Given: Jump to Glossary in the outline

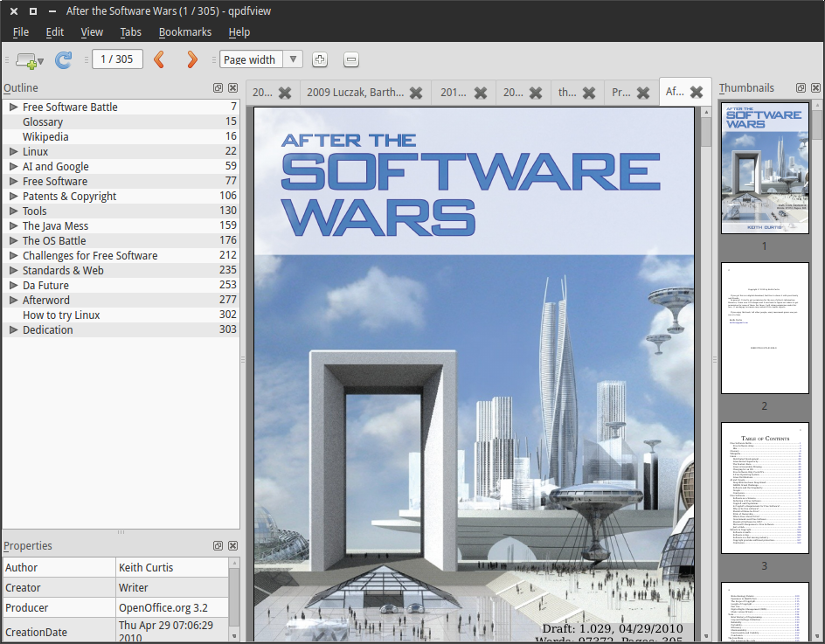Looking at the screenshot, I should [43, 122].
